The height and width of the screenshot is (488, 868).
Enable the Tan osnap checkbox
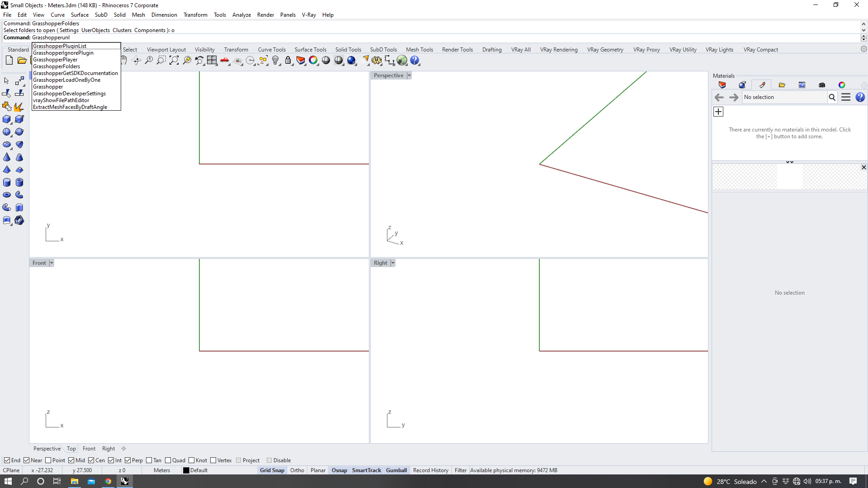149,460
